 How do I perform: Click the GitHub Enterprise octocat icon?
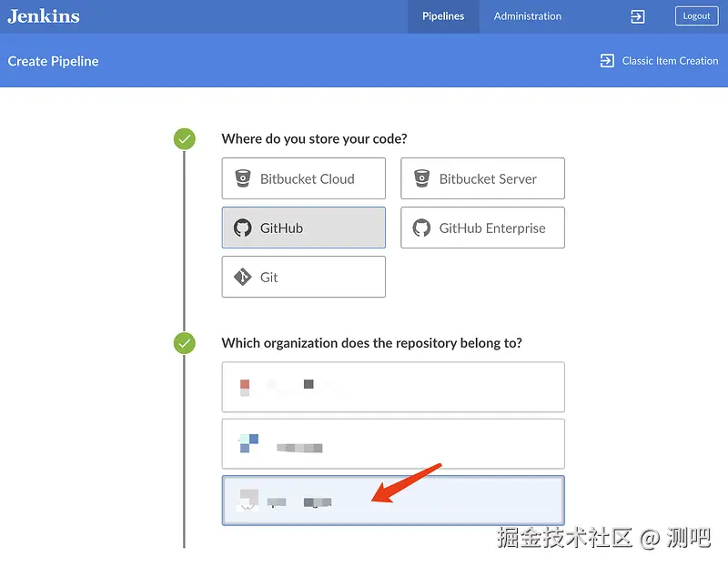421,228
